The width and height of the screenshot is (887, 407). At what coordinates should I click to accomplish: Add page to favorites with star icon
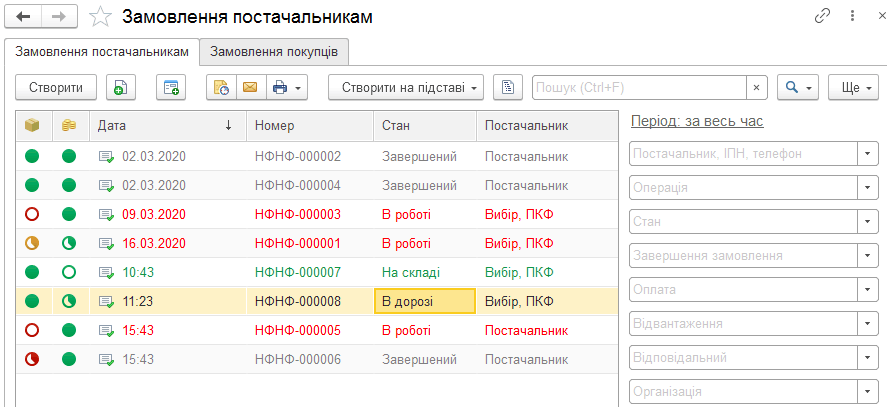tap(101, 17)
